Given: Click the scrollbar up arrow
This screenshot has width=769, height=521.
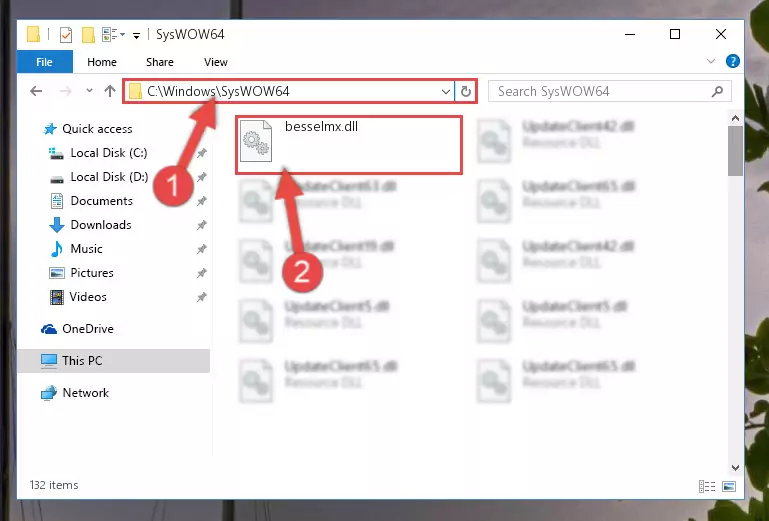Looking at the screenshot, I should [735, 118].
